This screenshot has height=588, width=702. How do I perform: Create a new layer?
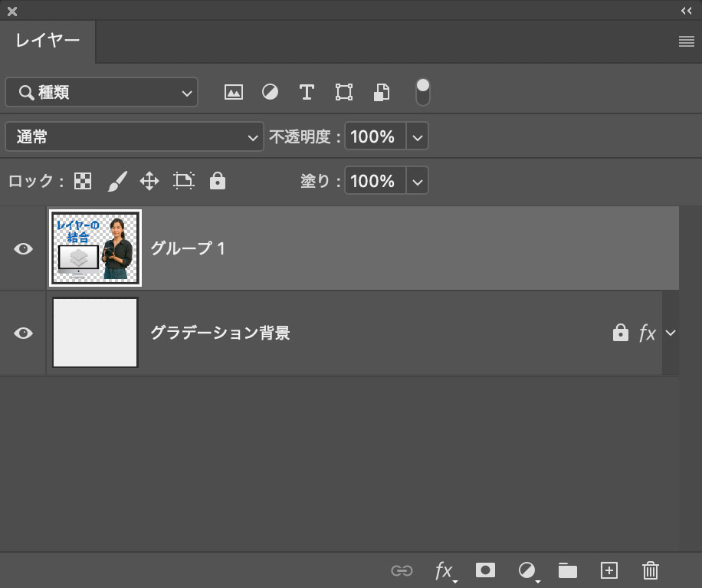tap(609, 570)
